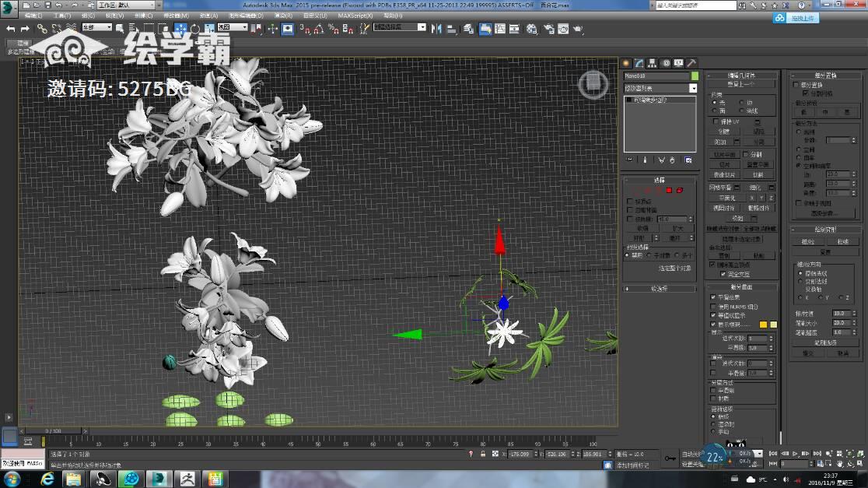
Task: Click the 重置平面 button
Action: click(x=758, y=165)
